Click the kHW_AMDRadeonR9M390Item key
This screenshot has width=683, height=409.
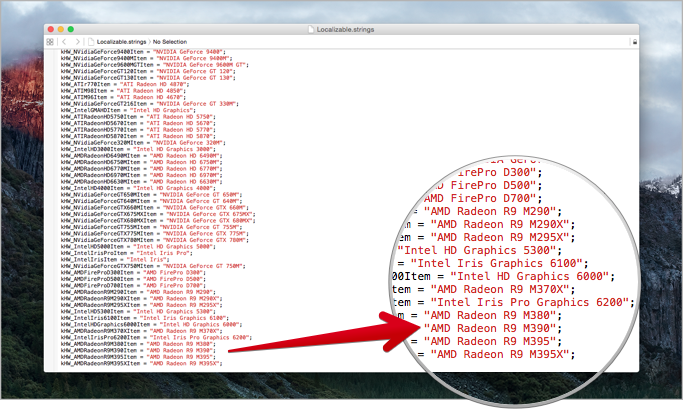[99, 351]
